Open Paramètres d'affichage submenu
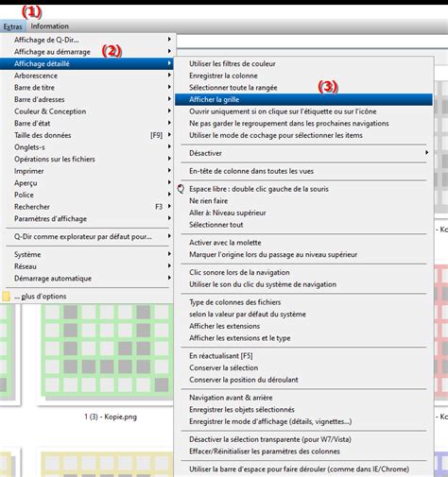 (87, 219)
